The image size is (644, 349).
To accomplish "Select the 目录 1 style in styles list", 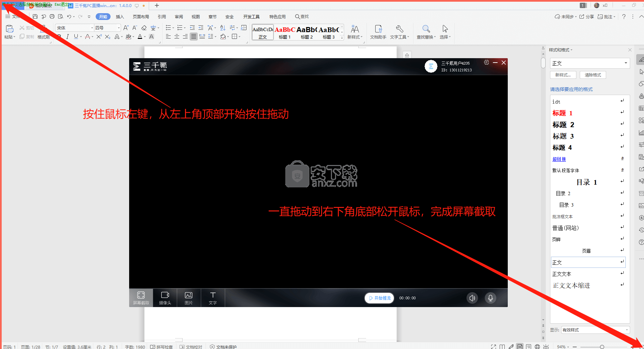I will pyautogui.click(x=587, y=182).
